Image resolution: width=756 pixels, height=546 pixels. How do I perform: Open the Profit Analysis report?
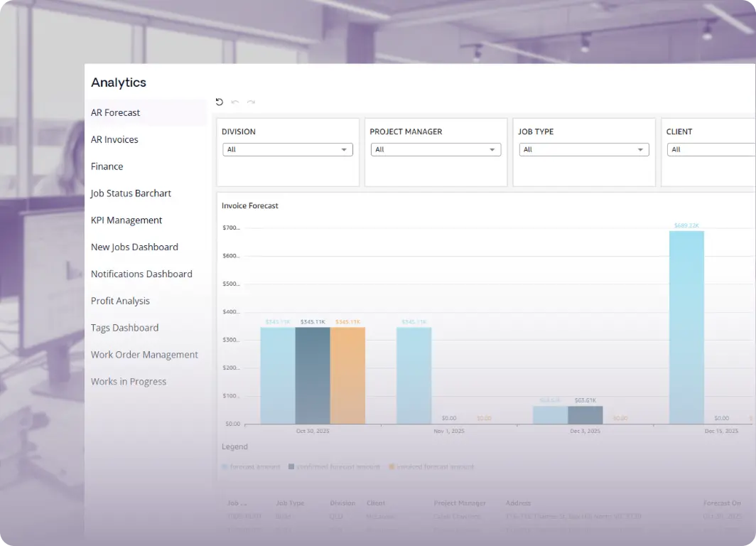coord(120,301)
